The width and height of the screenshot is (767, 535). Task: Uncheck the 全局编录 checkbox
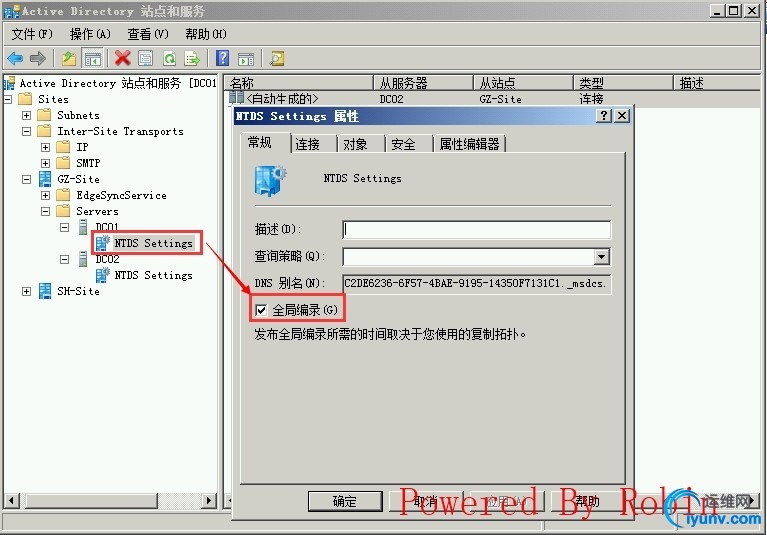(261, 310)
